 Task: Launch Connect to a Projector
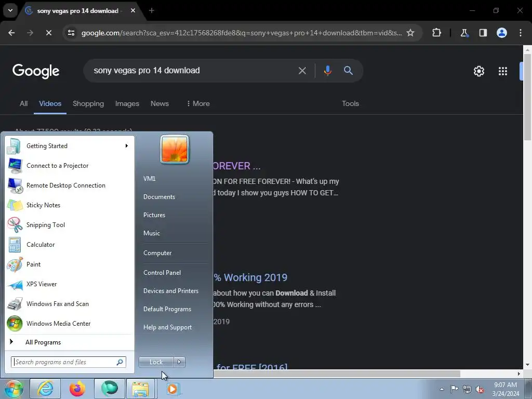69,166
